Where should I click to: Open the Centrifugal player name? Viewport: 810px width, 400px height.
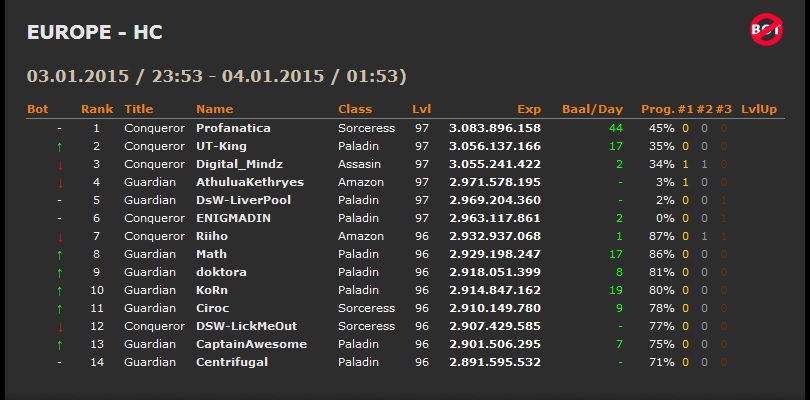point(232,362)
